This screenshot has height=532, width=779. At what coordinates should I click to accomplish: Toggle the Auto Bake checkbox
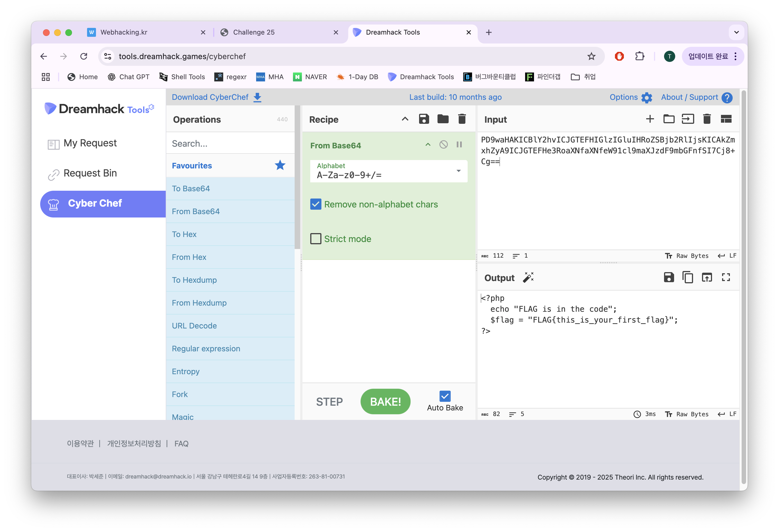[445, 396]
